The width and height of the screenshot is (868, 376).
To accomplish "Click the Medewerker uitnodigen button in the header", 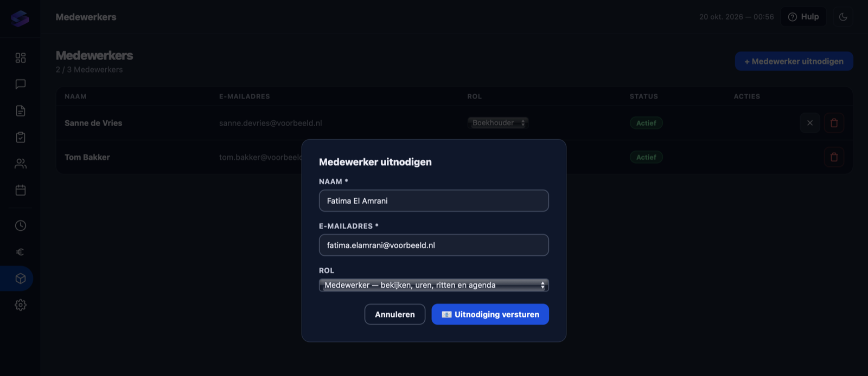I will click(794, 61).
